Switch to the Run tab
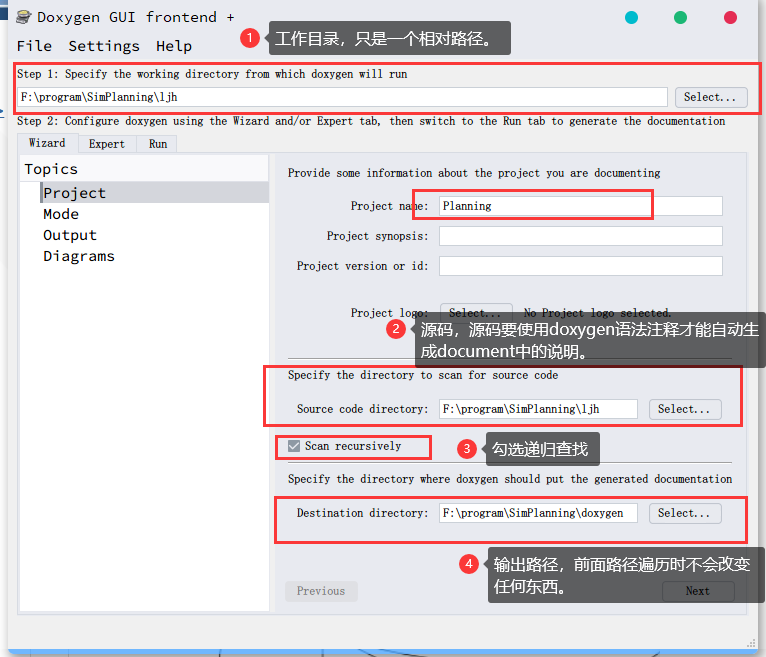The image size is (766, 657). tap(158, 144)
